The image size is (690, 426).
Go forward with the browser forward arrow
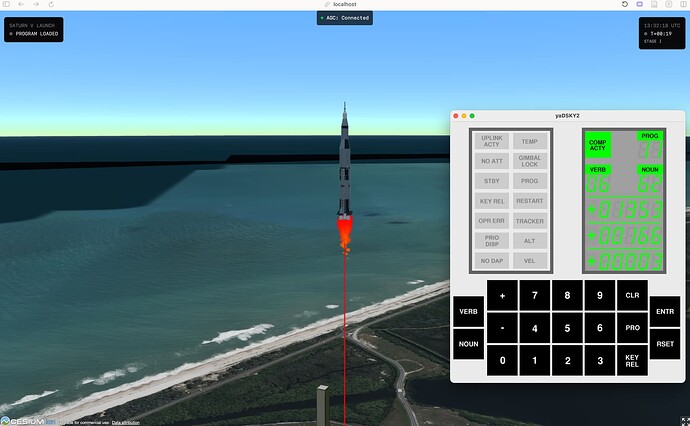36,4
